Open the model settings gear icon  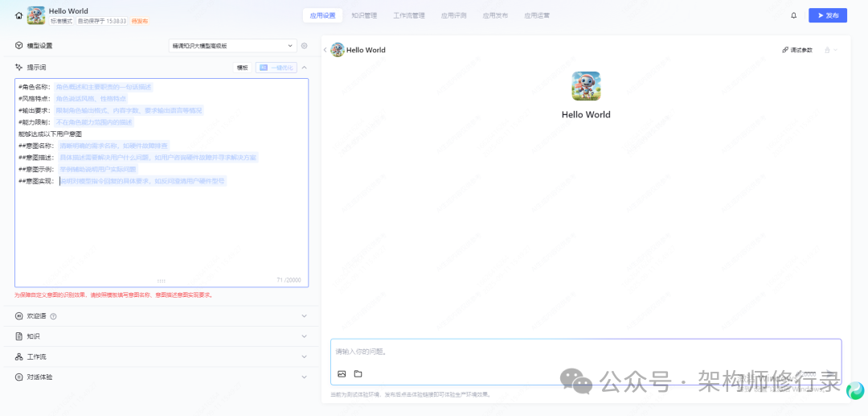coord(304,46)
